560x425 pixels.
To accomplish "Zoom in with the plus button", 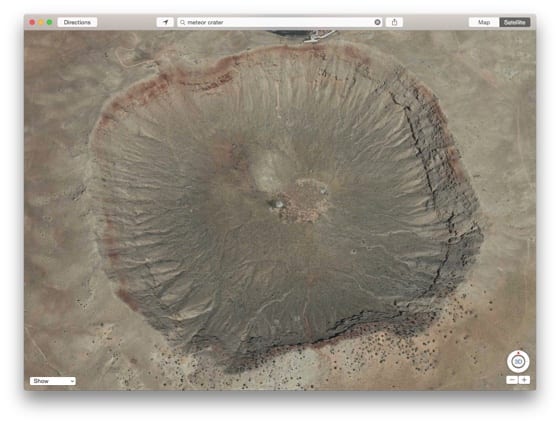I will tap(524, 380).
